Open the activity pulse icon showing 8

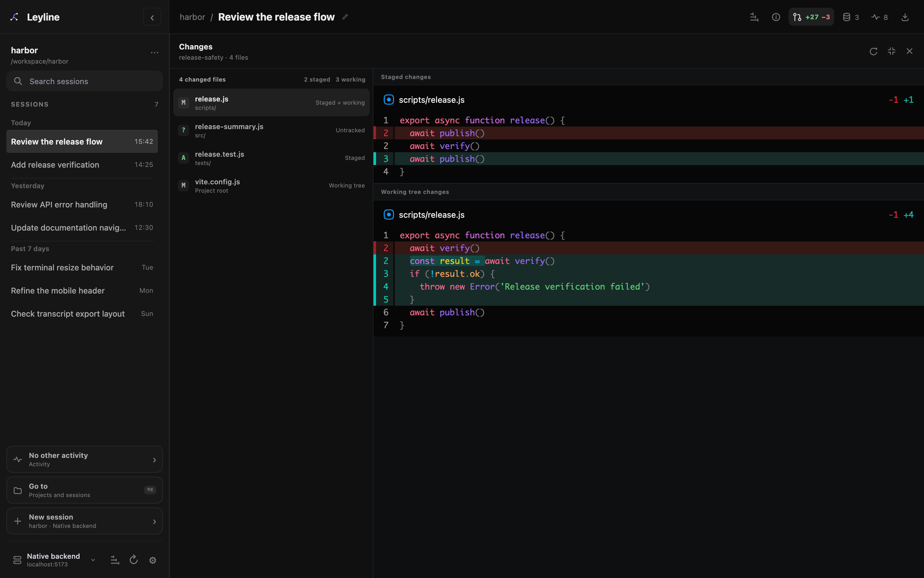(x=879, y=17)
